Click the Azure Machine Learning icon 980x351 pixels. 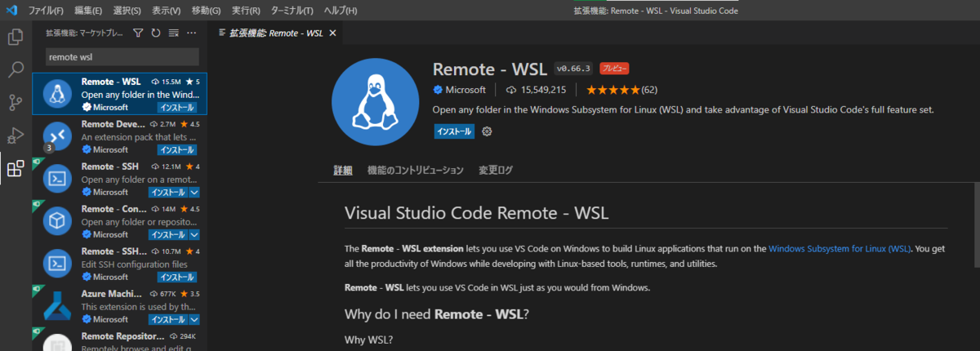click(58, 306)
